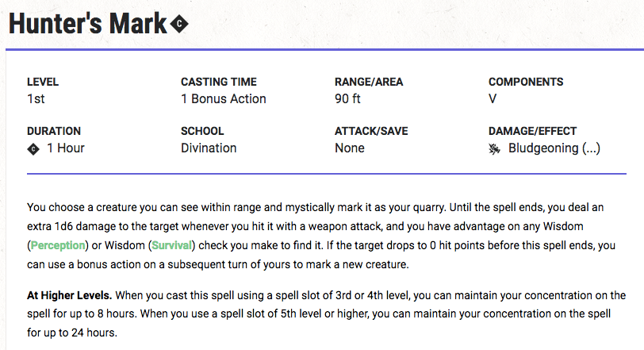
Task: Open the Perception skill link
Action: (x=58, y=245)
